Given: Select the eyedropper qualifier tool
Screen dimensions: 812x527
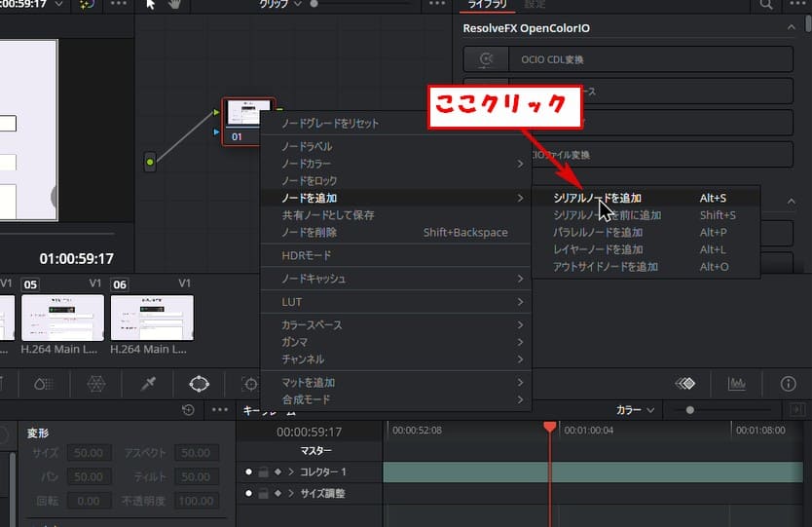Looking at the screenshot, I should coord(148,384).
